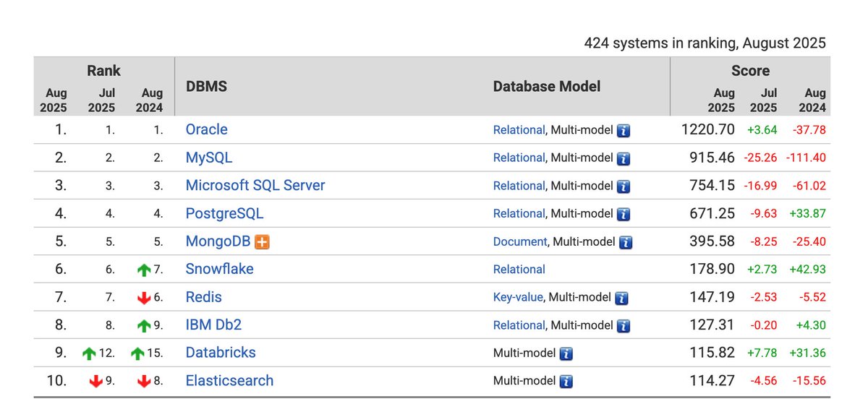Click the Relational model link for Microsoft SQL Server
This screenshot has width=868, height=399.
[x=519, y=186]
